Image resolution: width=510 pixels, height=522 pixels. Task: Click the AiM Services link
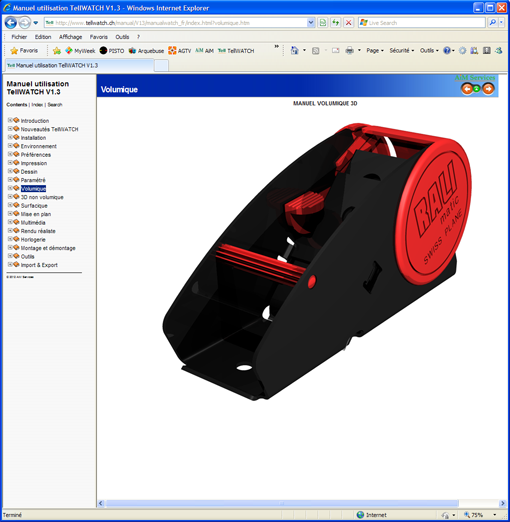point(475,78)
